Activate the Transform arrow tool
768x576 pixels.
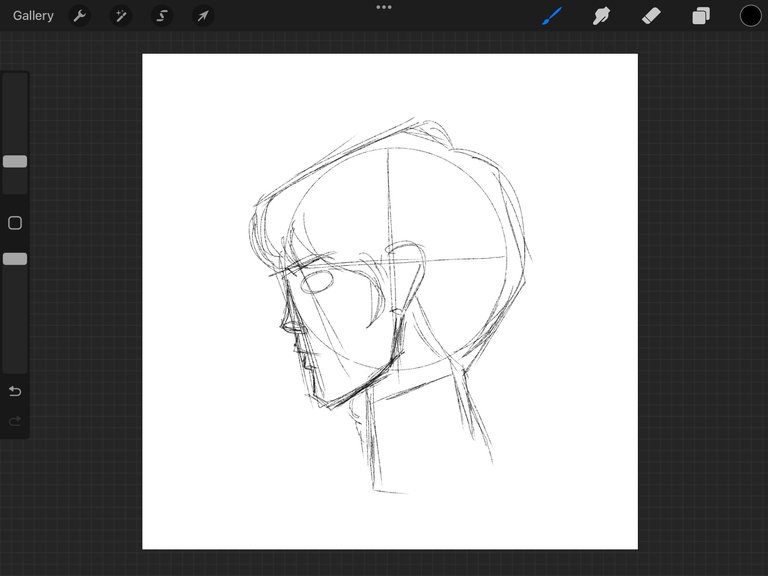coord(202,16)
